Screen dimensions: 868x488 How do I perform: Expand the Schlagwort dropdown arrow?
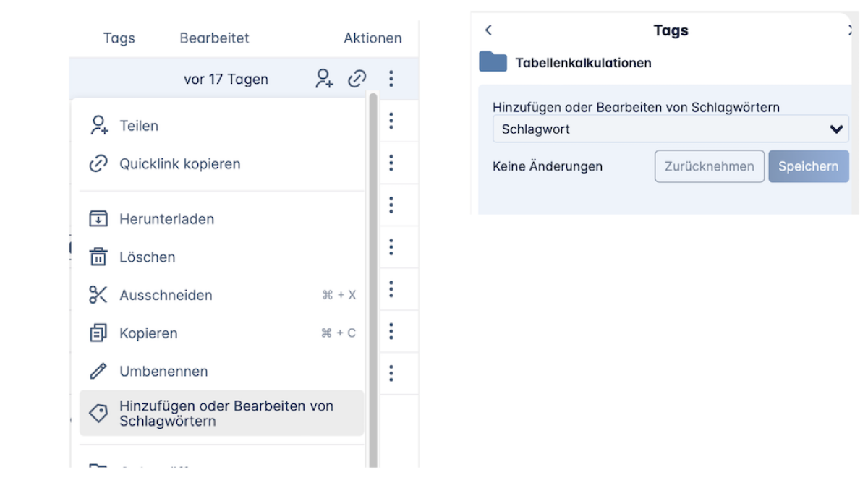point(836,130)
